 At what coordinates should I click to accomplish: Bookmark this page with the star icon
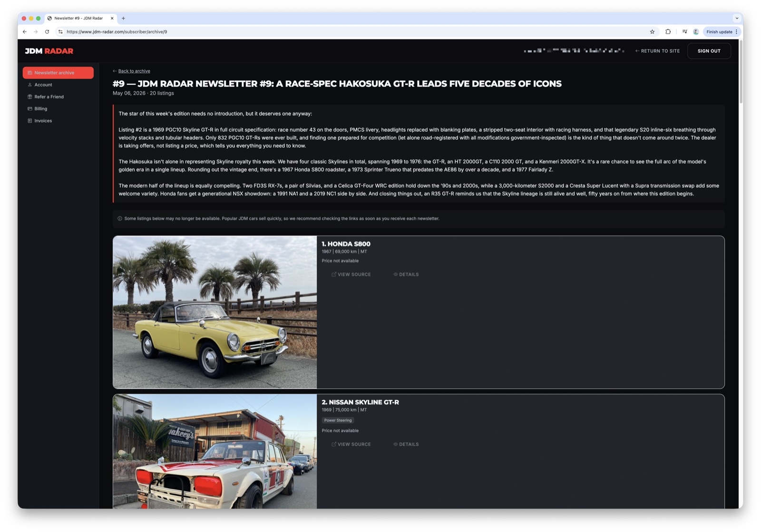[x=652, y=32]
